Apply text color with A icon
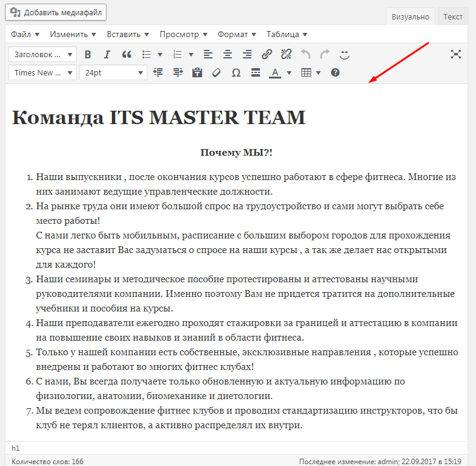Viewport: 476px width, 466px height. (275, 72)
